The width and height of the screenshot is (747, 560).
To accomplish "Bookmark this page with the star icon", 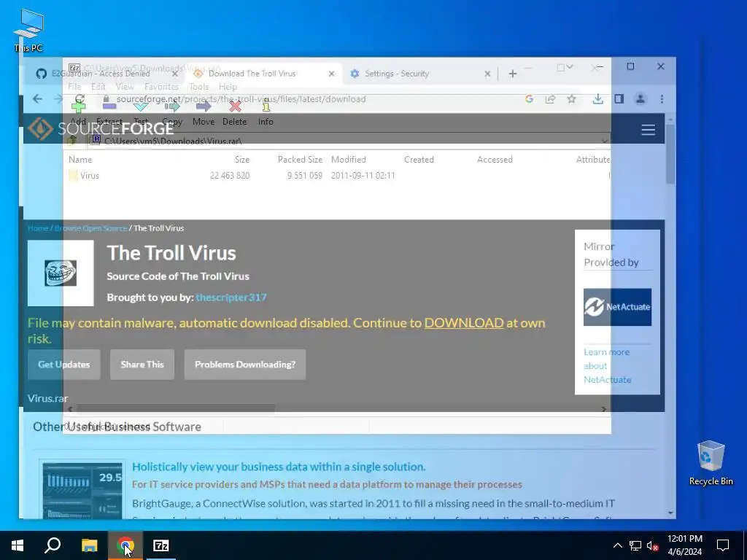I will click(572, 99).
